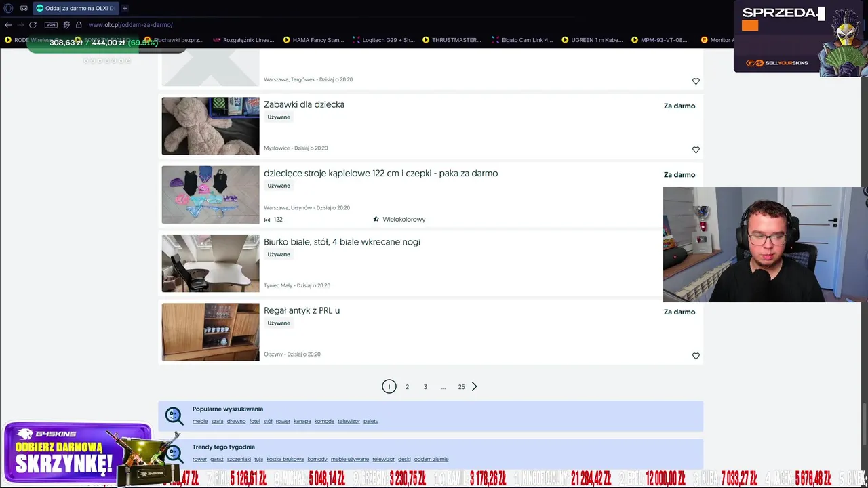Open the 'Logitech G29 + Sh...' bookmark
868x488 pixels.
[x=383, y=40]
